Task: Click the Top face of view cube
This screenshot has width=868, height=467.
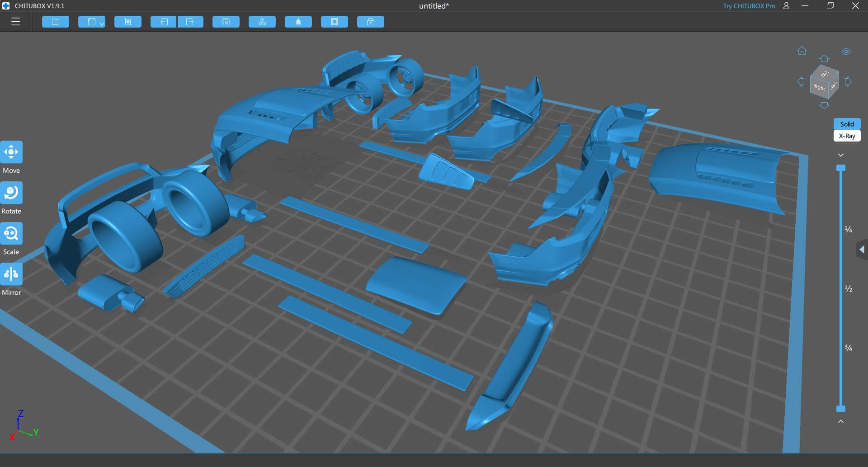Action: pyautogui.click(x=825, y=74)
